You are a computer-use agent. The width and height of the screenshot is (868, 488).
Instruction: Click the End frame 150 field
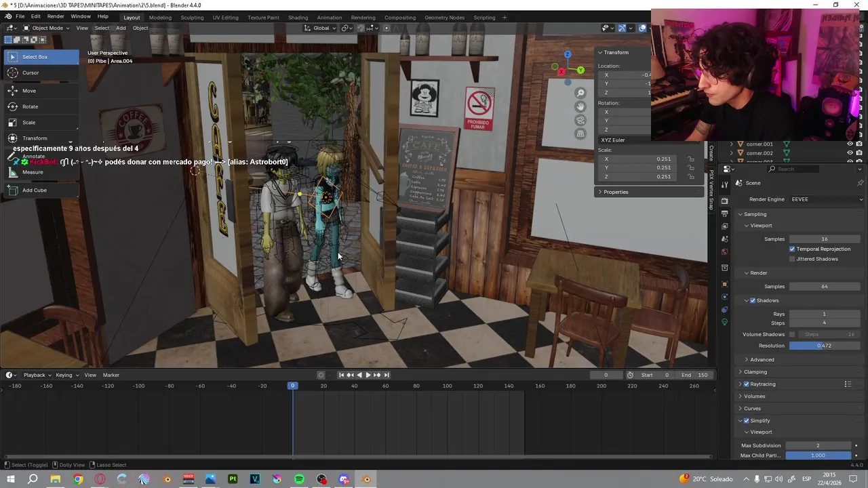pyautogui.click(x=695, y=375)
